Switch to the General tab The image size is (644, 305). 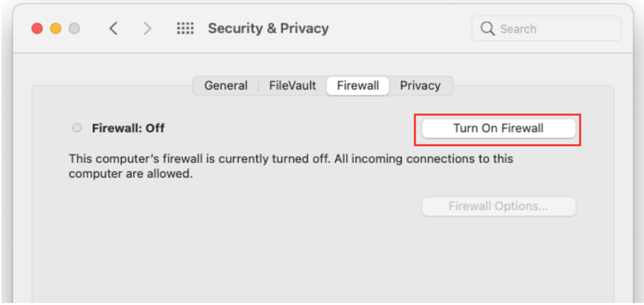226,86
